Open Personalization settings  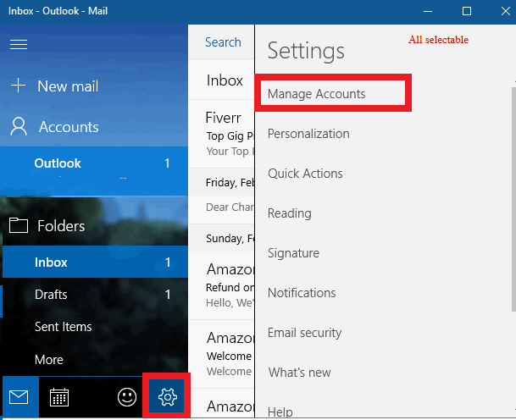pos(308,134)
